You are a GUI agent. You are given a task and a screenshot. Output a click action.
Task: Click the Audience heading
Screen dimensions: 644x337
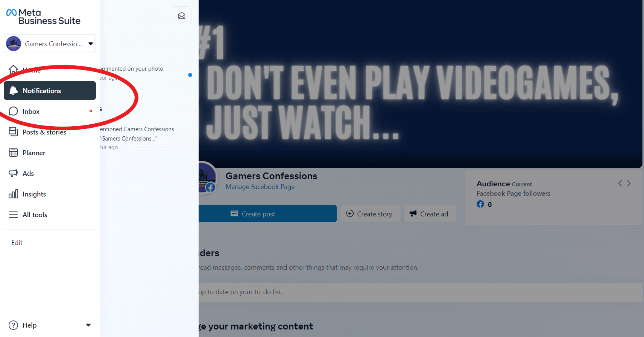pyautogui.click(x=493, y=184)
